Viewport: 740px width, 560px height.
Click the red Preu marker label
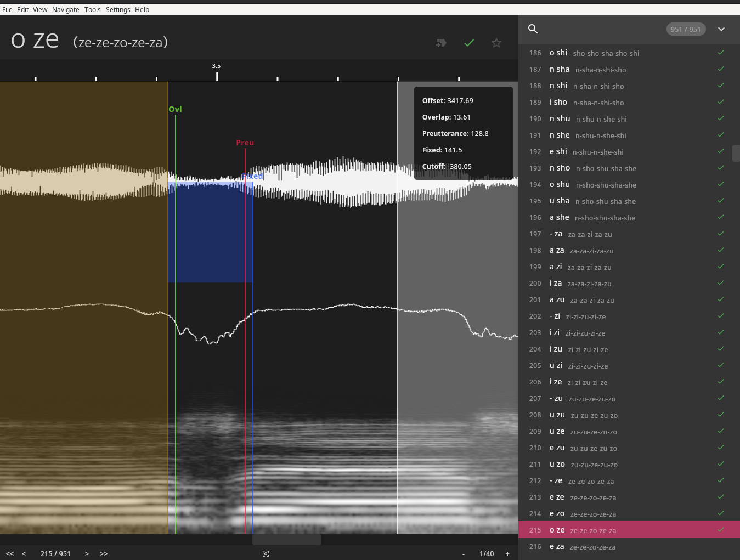tap(245, 143)
